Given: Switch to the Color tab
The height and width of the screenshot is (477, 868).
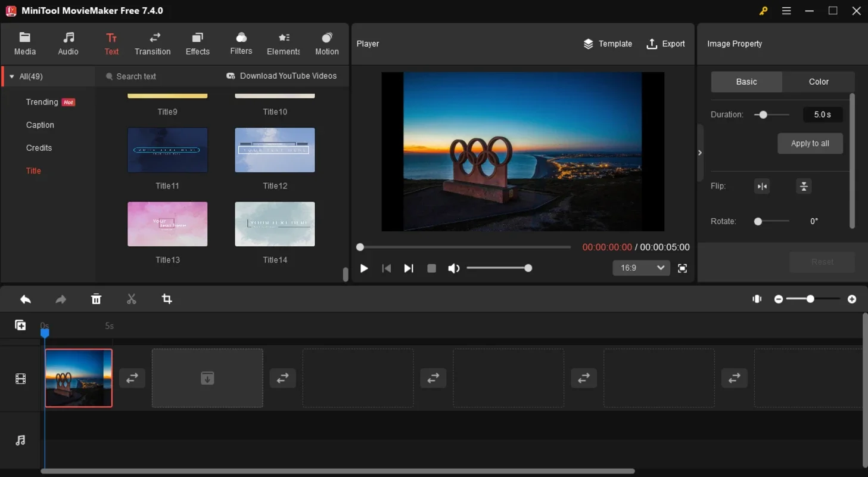Looking at the screenshot, I should 819,82.
